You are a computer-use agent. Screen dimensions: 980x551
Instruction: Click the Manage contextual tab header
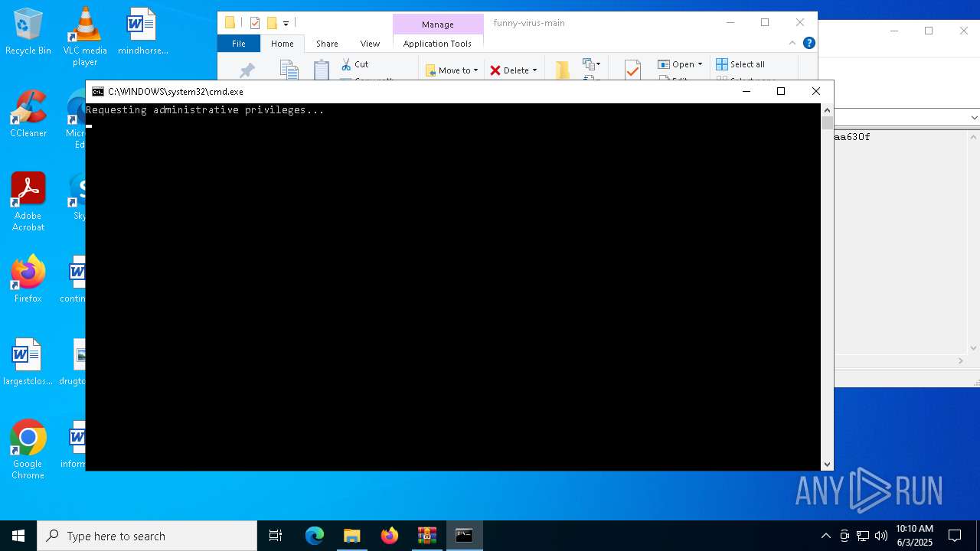437,24
